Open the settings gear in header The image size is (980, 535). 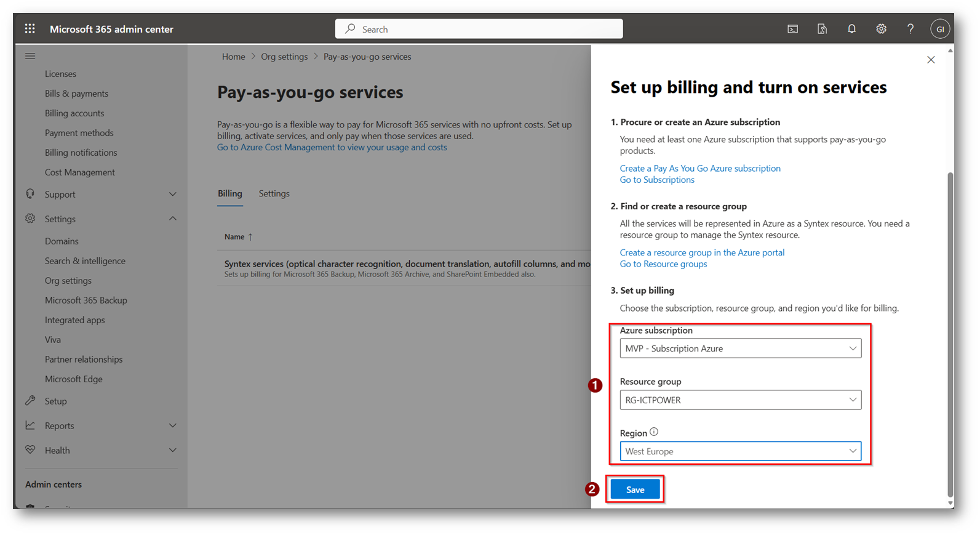tap(881, 29)
